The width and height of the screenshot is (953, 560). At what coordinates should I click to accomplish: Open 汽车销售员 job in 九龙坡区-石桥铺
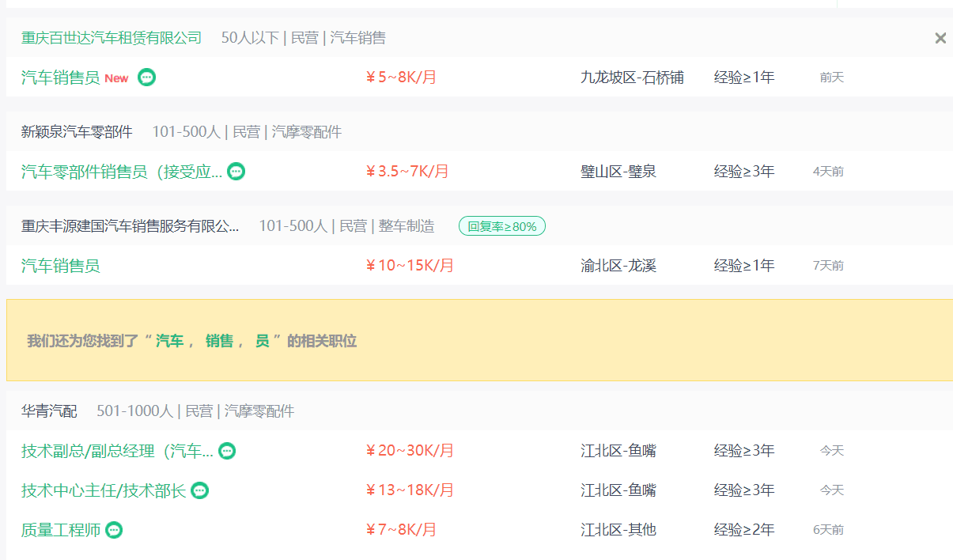(61, 78)
